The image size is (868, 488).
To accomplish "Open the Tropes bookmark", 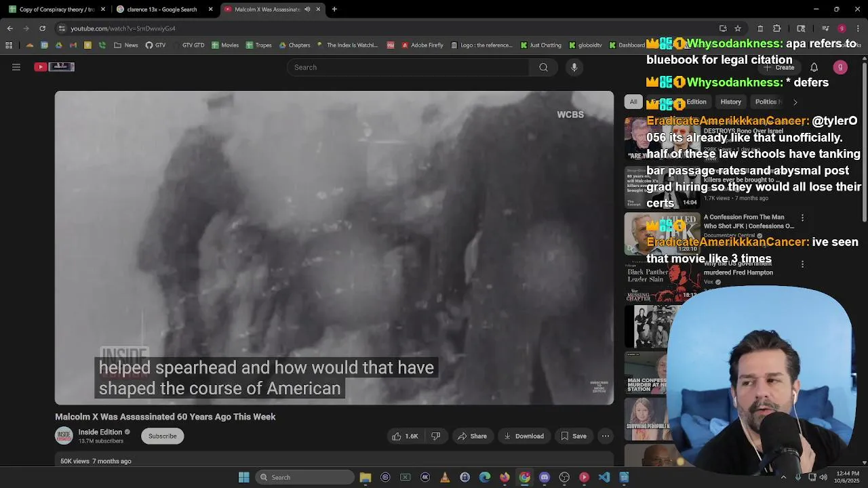I will coord(259,45).
